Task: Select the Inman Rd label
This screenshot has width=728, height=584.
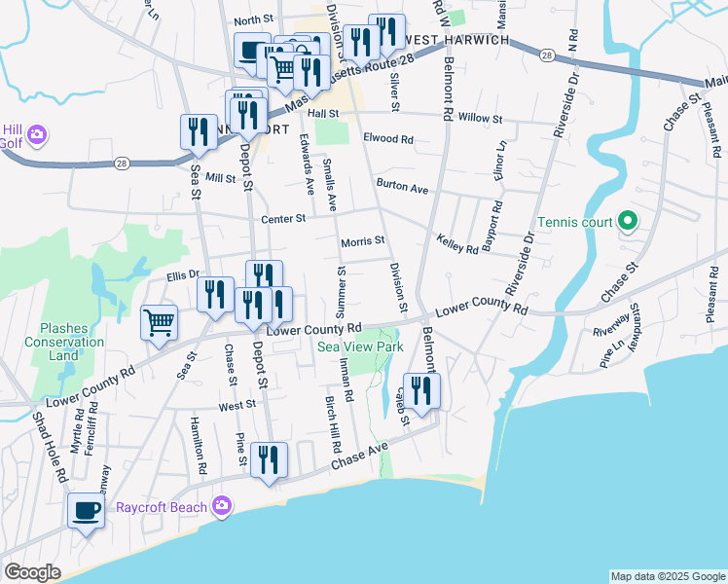Action: (x=346, y=380)
